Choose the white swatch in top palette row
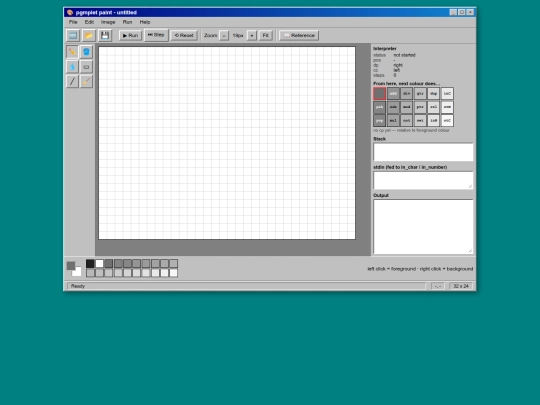540x405 pixels. click(x=100, y=264)
